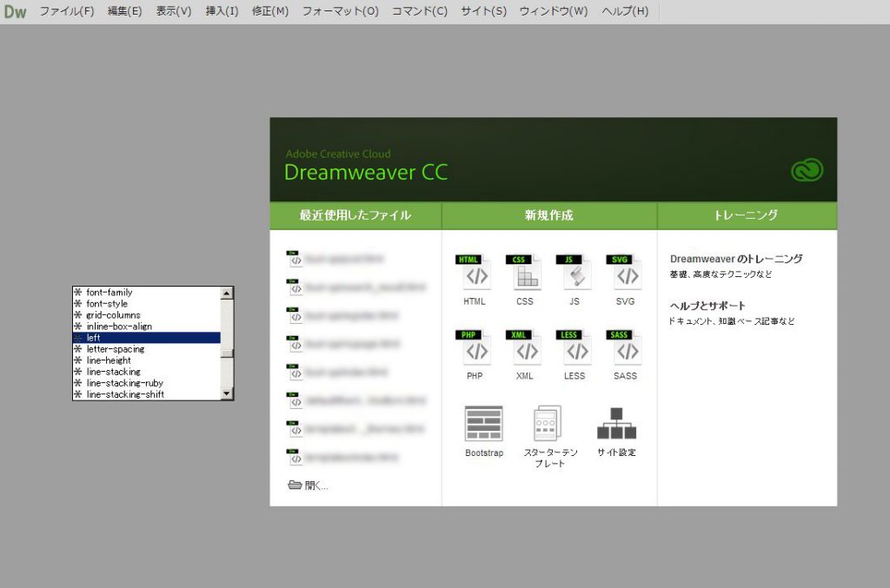Click the property list scroll up arrow

click(227, 294)
